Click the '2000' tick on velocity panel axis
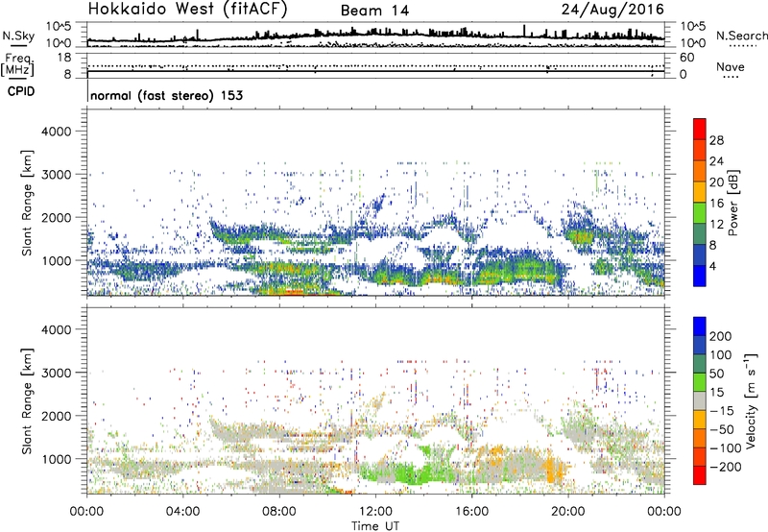This screenshot has width=768, height=532. 56,416
